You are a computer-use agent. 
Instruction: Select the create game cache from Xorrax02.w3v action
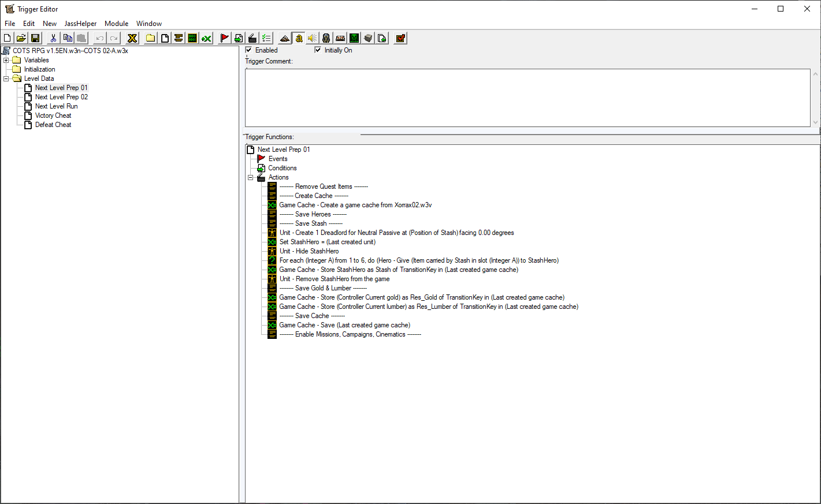pos(355,205)
